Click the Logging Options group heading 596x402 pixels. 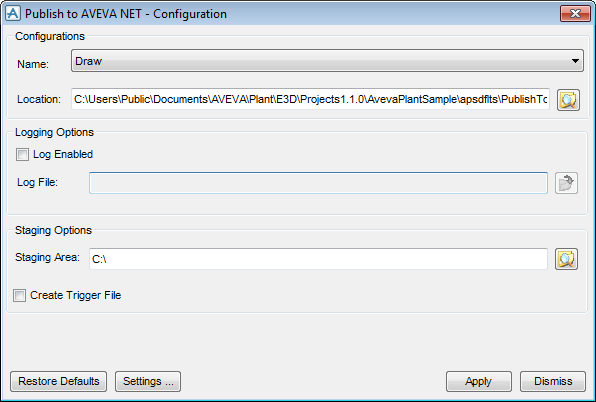pos(54,132)
